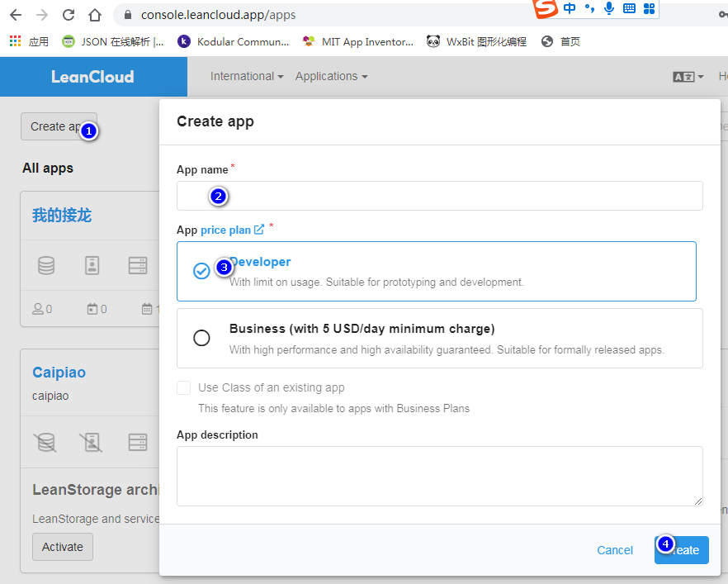This screenshot has height=584, width=728.
Task: Click the Sogou microphone voice input icon
Action: pyautogui.click(x=609, y=8)
